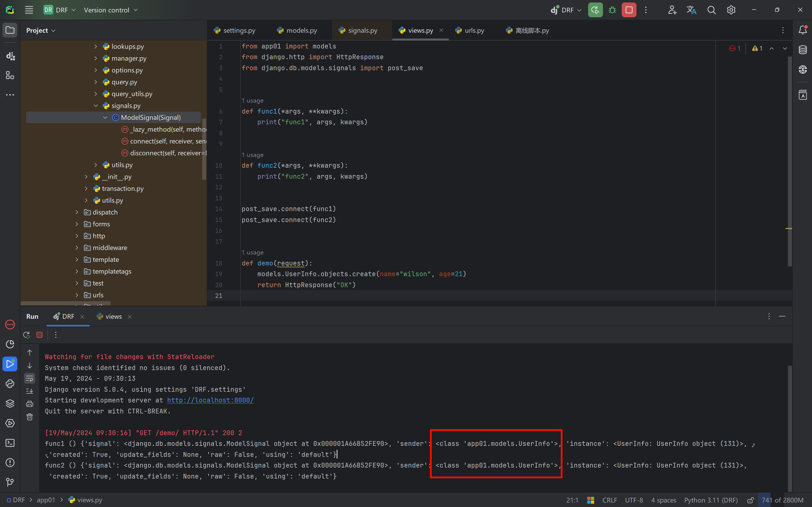
Task: Stop the running DRF server
Action: tap(629, 10)
